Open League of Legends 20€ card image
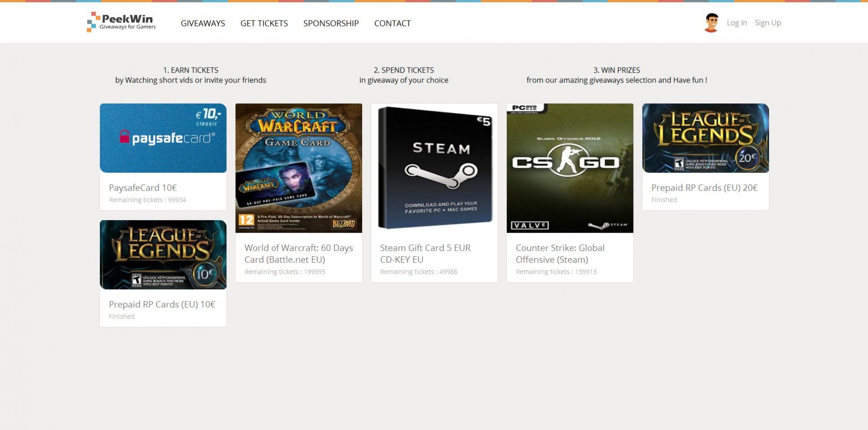 706,138
